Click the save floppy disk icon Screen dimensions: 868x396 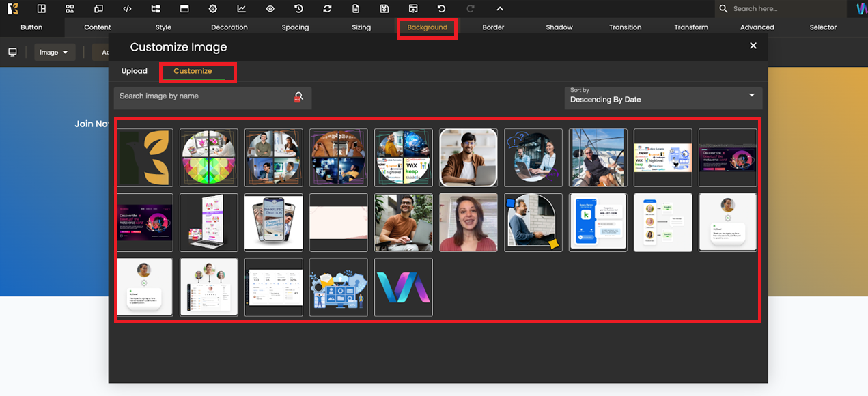pyautogui.click(x=384, y=9)
